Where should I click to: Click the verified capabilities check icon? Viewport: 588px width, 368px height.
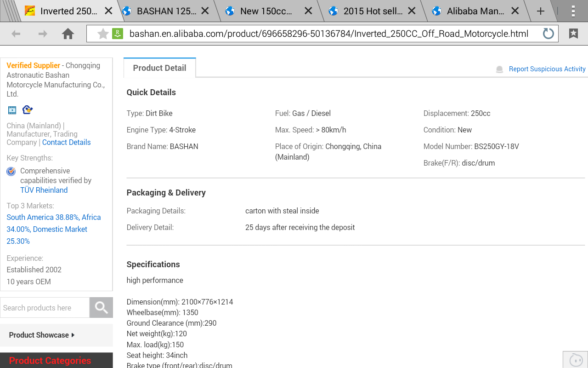[x=11, y=172]
